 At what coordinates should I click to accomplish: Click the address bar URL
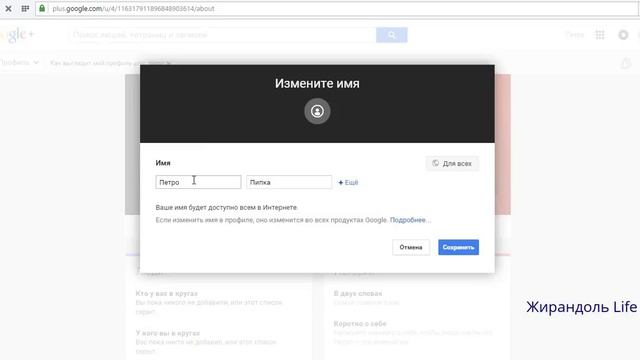pos(133,9)
